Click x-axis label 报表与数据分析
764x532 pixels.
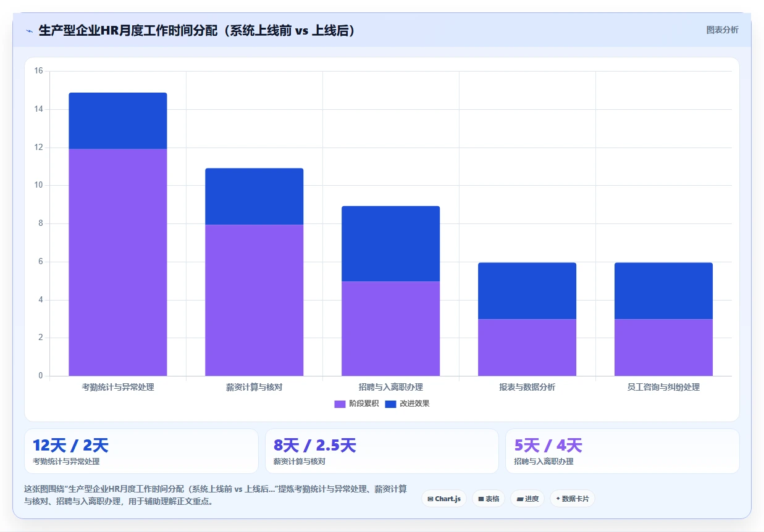click(x=527, y=388)
